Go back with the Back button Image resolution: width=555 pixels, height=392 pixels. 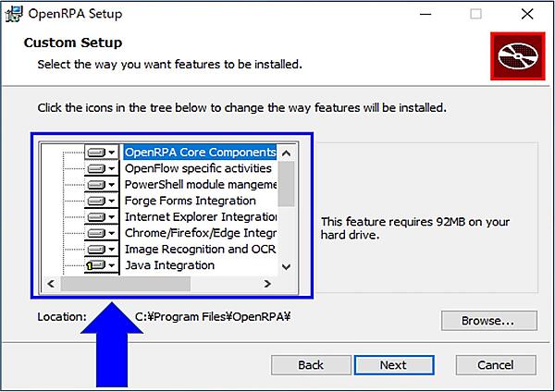(x=311, y=365)
